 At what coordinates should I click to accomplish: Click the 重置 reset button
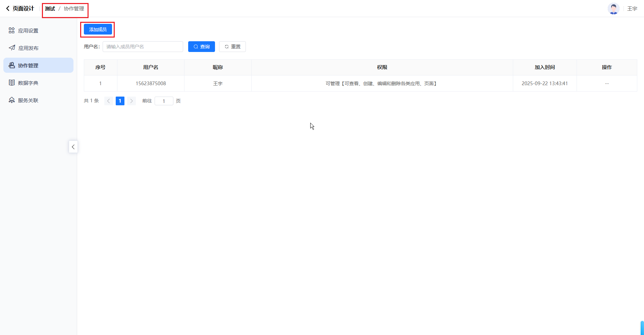coord(232,47)
